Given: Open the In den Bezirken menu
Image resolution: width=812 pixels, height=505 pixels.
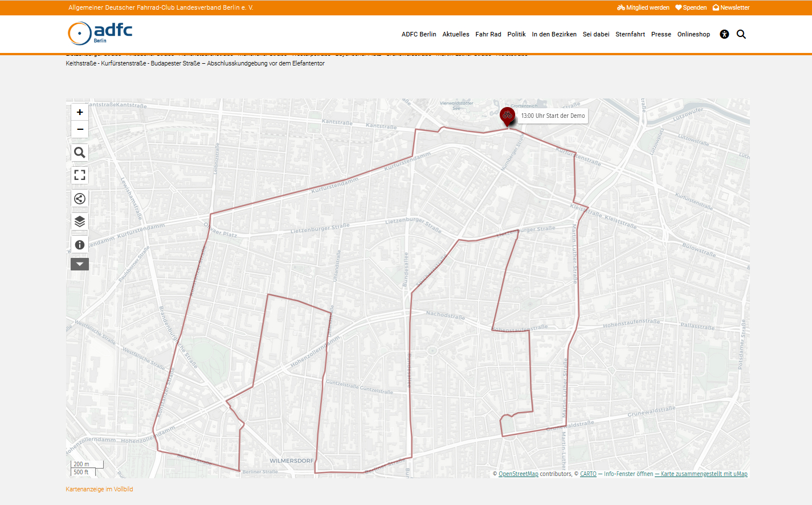Looking at the screenshot, I should [x=554, y=34].
